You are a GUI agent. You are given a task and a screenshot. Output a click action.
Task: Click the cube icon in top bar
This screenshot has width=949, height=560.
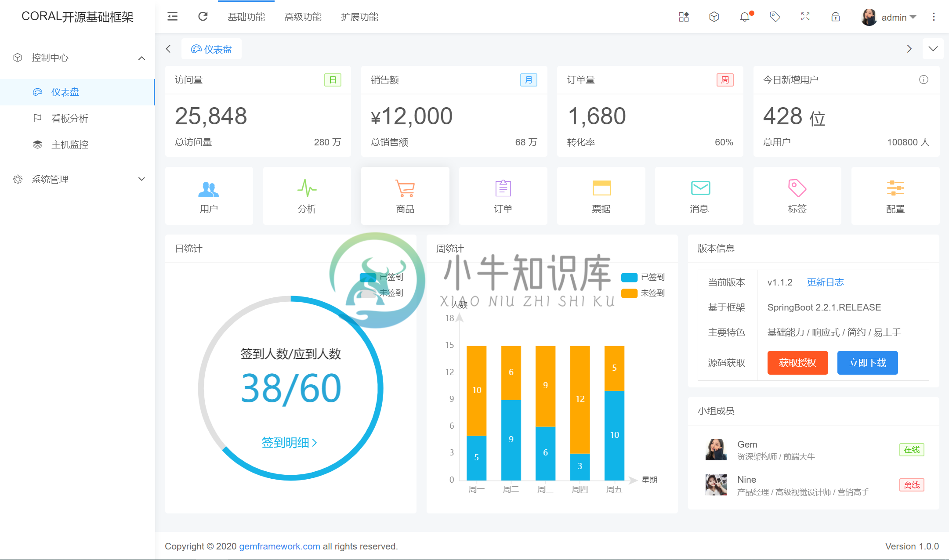click(x=714, y=17)
